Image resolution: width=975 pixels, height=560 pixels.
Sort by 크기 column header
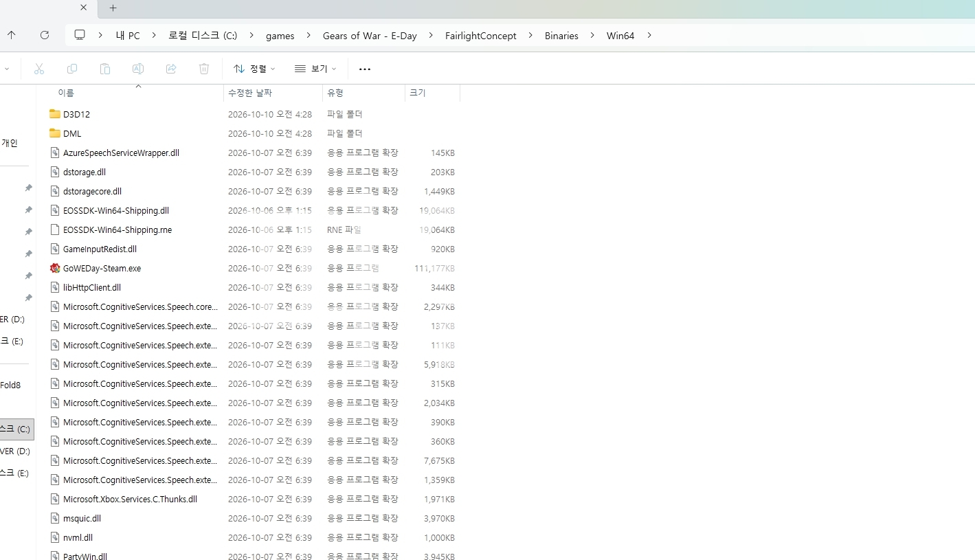pyautogui.click(x=418, y=93)
